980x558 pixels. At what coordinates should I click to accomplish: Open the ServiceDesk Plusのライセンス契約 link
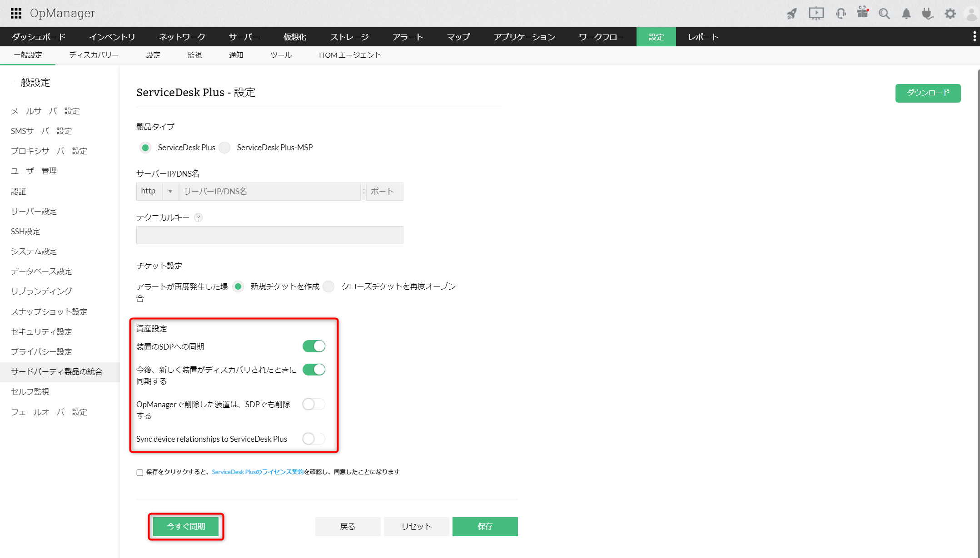point(258,472)
